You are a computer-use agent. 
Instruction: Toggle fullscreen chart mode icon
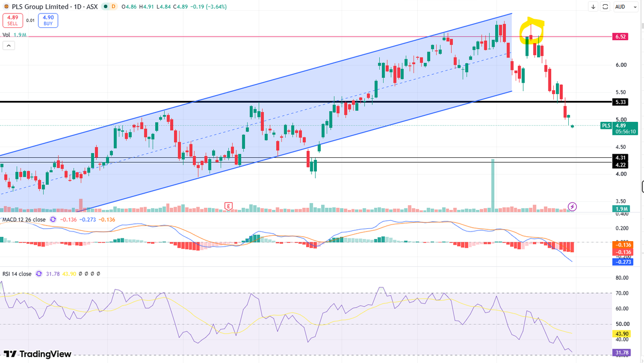tap(605, 6)
